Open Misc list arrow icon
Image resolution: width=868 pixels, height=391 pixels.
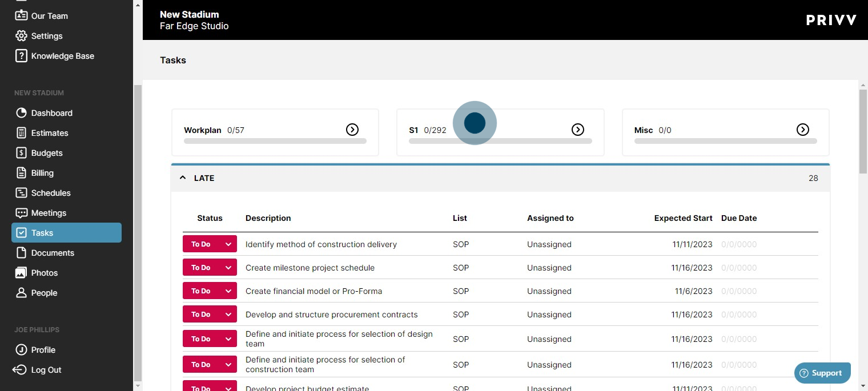click(x=803, y=130)
